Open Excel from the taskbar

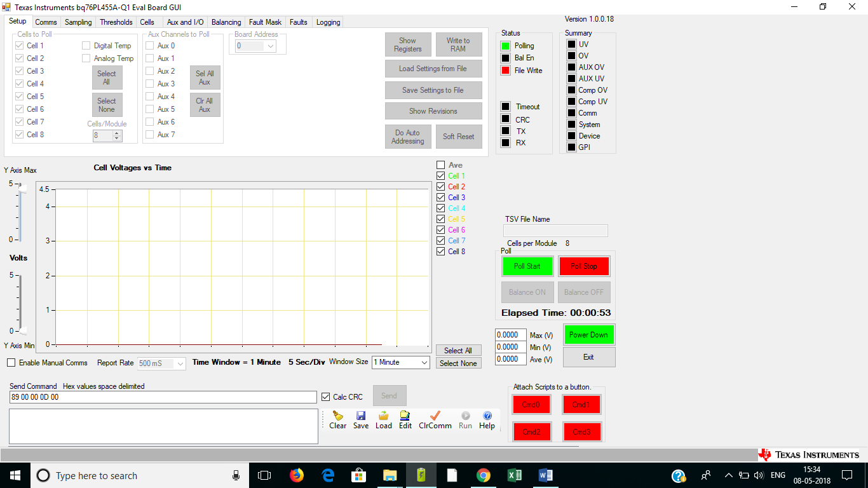[x=515, y=475]
